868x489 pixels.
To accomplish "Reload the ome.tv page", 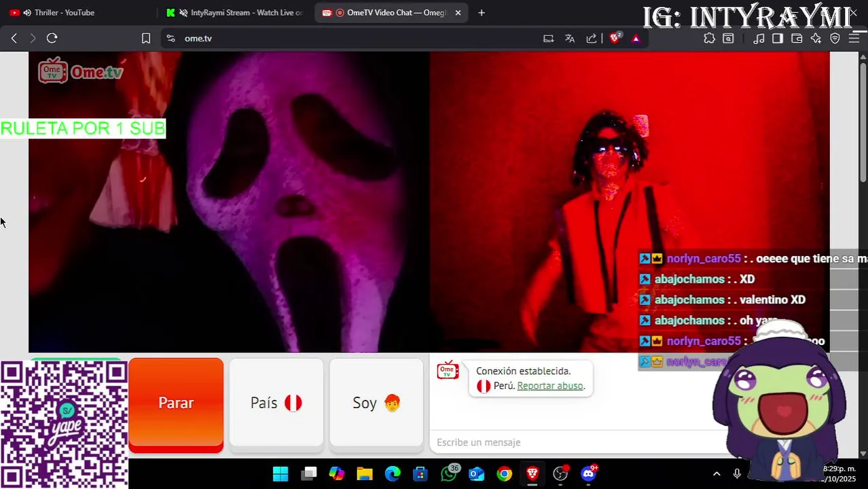I will click(52, 39).
